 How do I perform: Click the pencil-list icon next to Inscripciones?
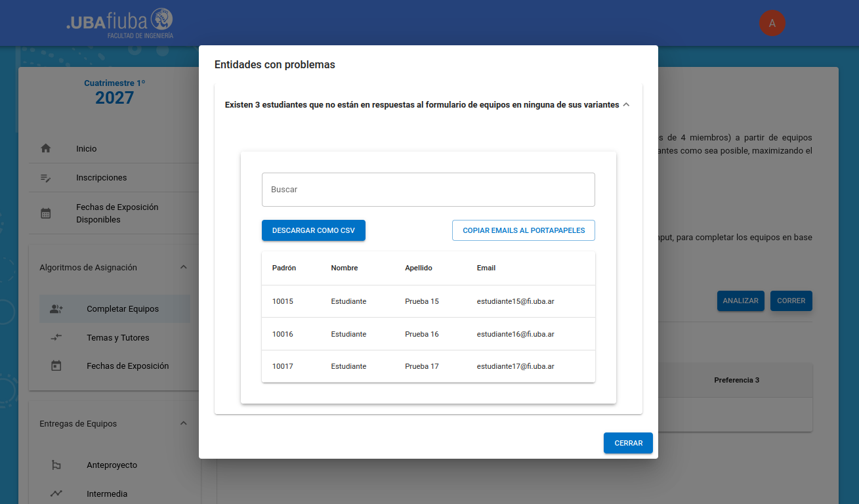pyautogui.click(x=46, y=178)
